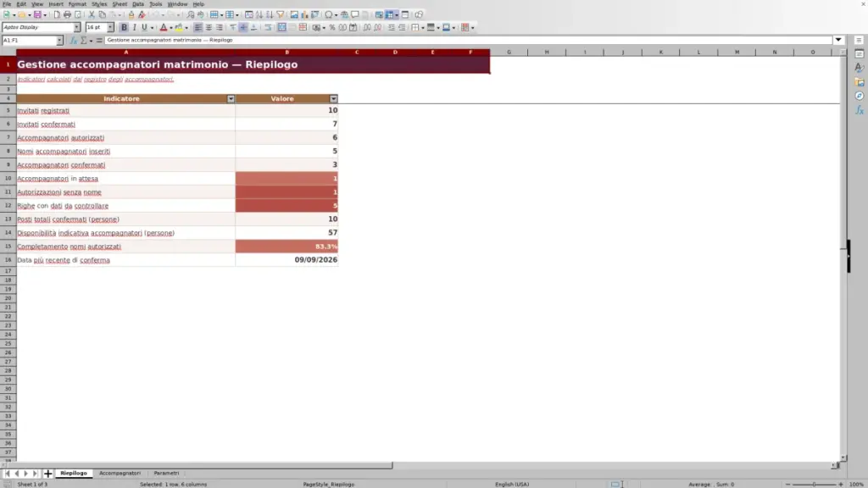This screenshot has width=868, height=488.
Task: Click the AutoFilter funnel icon
Action: 281,15
